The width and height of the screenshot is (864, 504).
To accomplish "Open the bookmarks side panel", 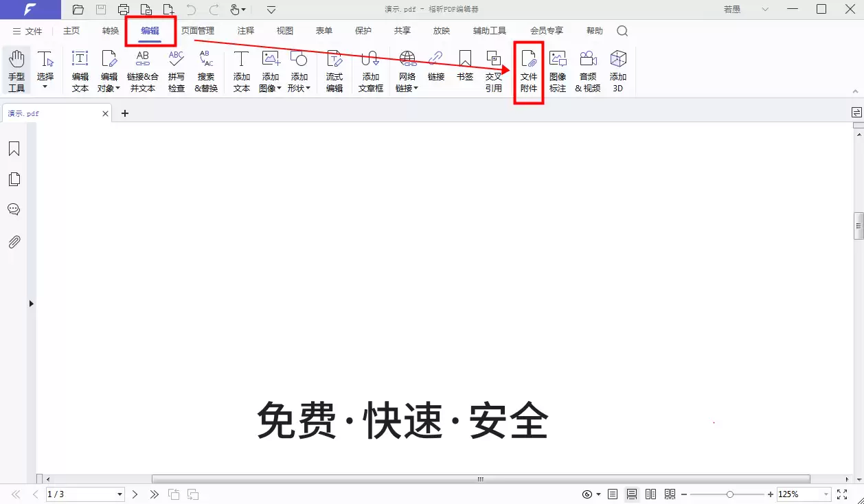I will click(14, 149).
